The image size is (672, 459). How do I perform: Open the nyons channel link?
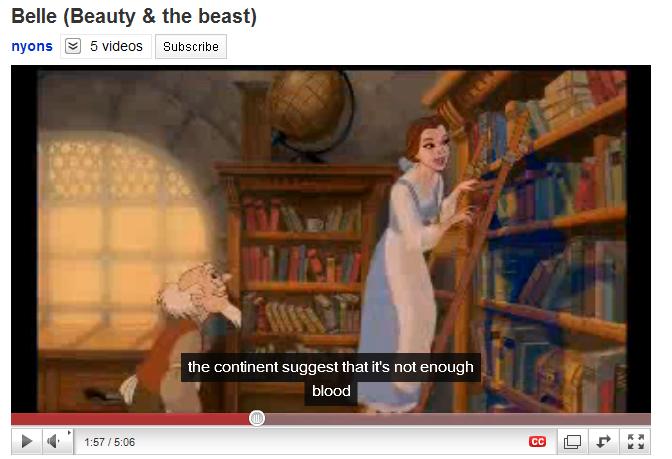(32, 46)
